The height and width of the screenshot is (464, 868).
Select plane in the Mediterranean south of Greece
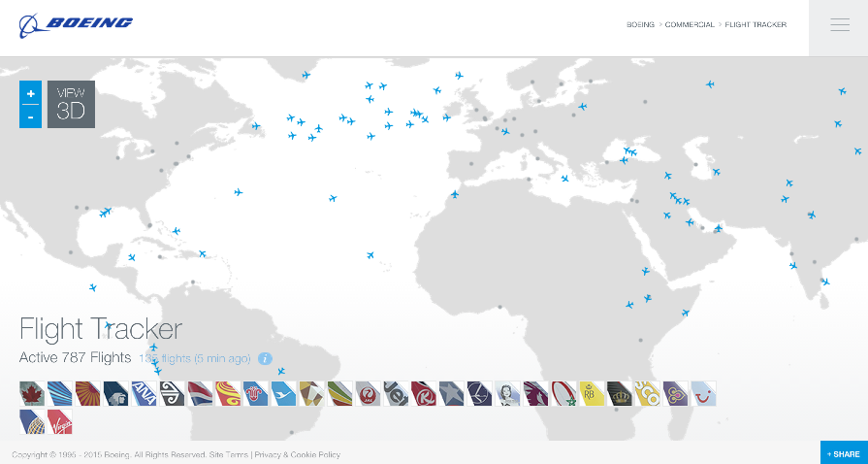[x=564, y=179]
